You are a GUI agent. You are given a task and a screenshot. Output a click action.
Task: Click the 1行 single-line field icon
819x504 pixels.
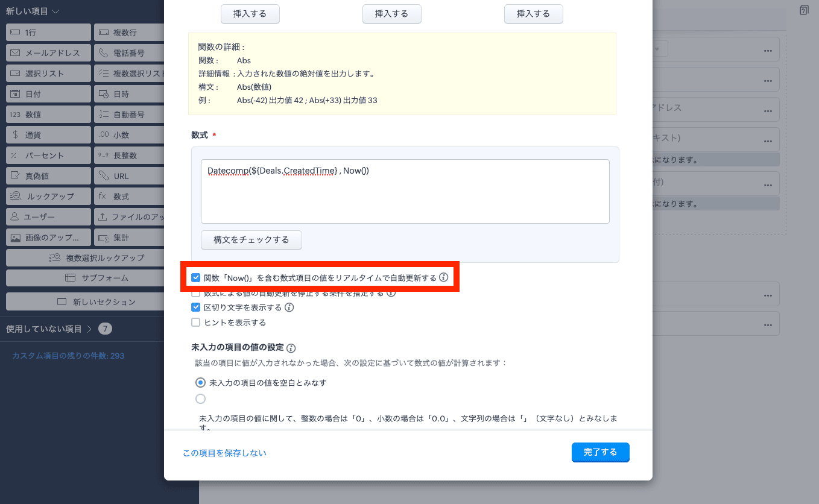click(x=15, y=33)
